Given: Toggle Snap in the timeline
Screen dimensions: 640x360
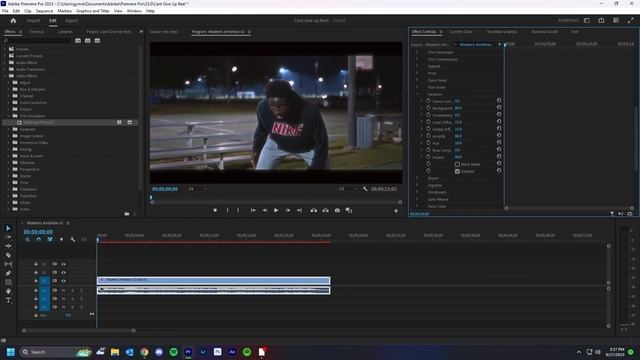Looking at the screenshot, I should (x=38, y=240).
